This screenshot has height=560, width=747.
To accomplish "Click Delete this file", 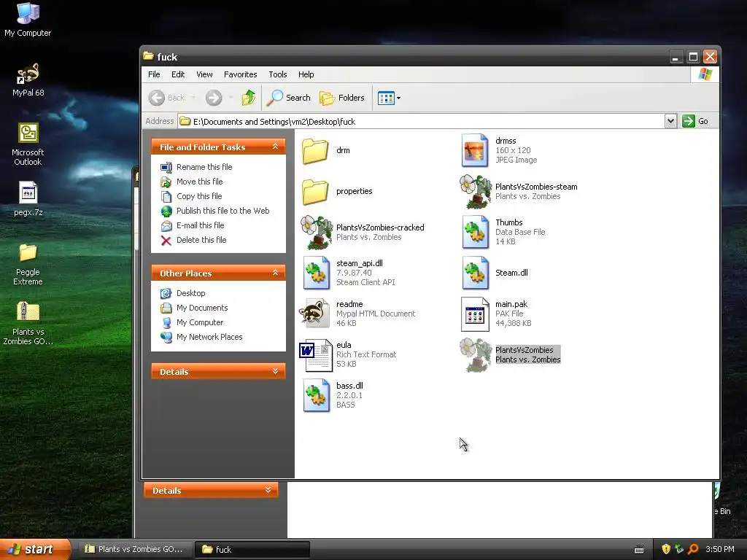I will [201, 240].
